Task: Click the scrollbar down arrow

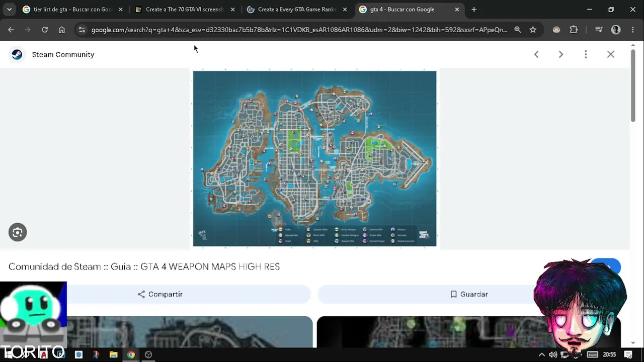Action: point(633,343)
